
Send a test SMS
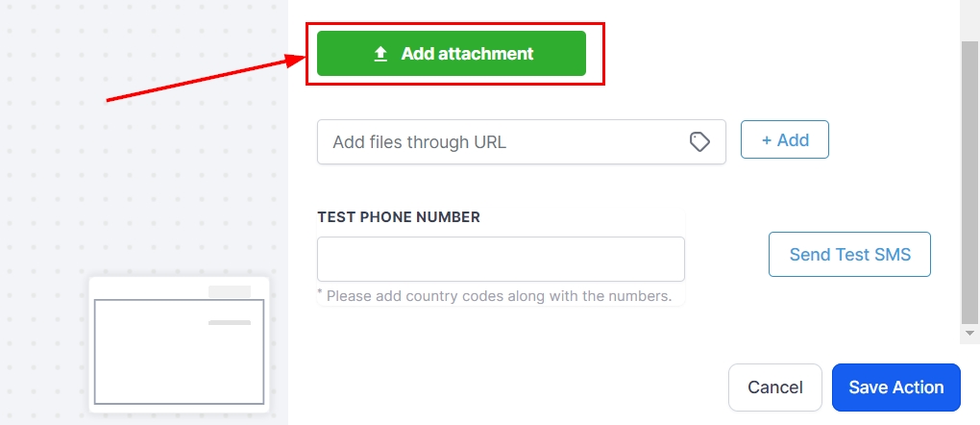click(849, 255)
